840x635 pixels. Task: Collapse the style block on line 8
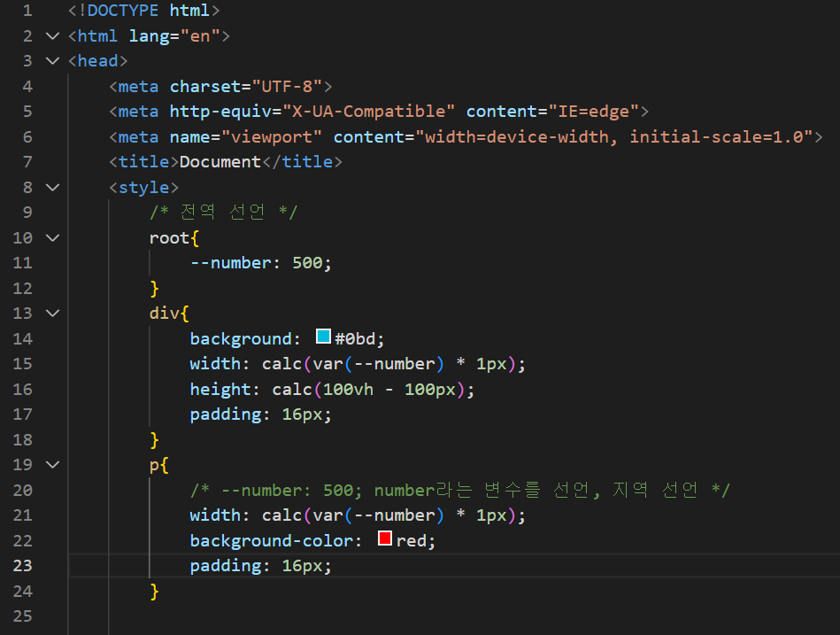[x=51, y=187]
